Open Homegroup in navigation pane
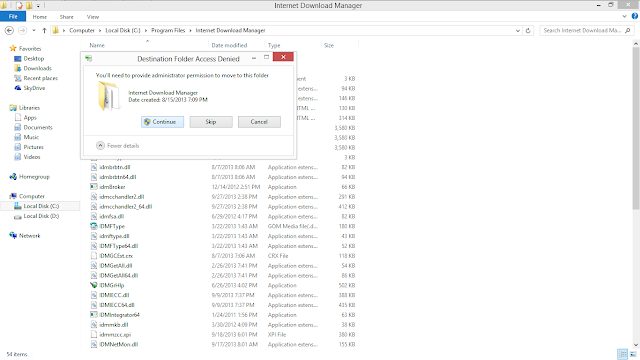 click(34, 177)
